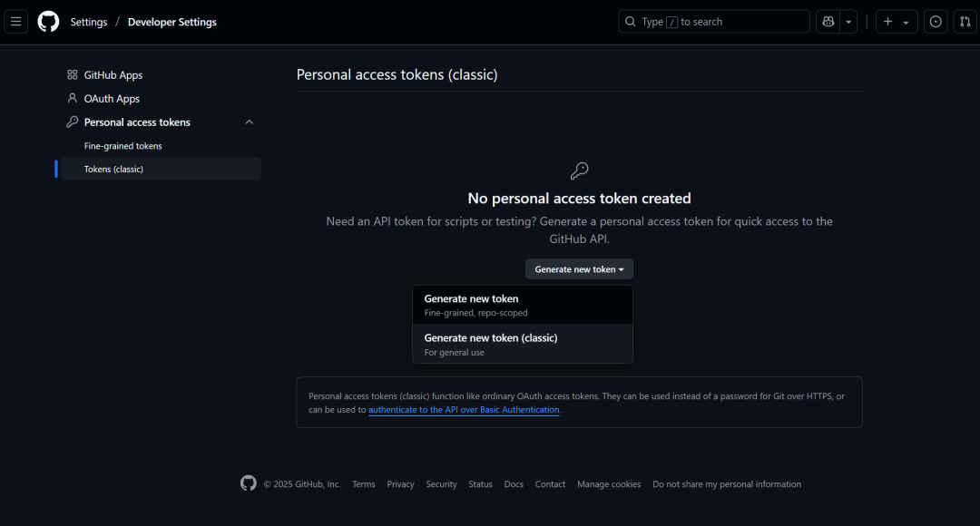
Task: Open Fine-grained tokens in the sidebar
Action: [123, 146]
